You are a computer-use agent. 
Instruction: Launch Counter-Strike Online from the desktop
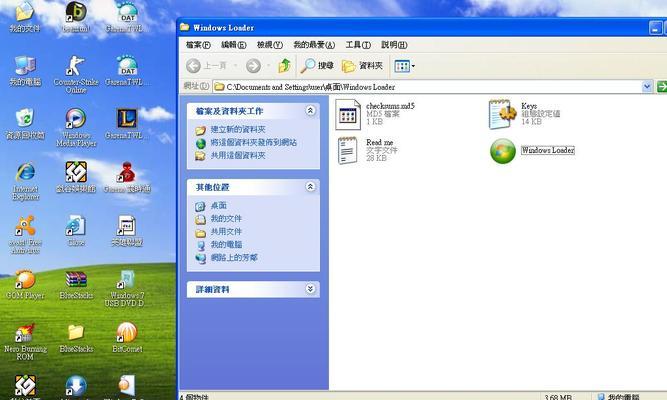click(x=76, y=74)
